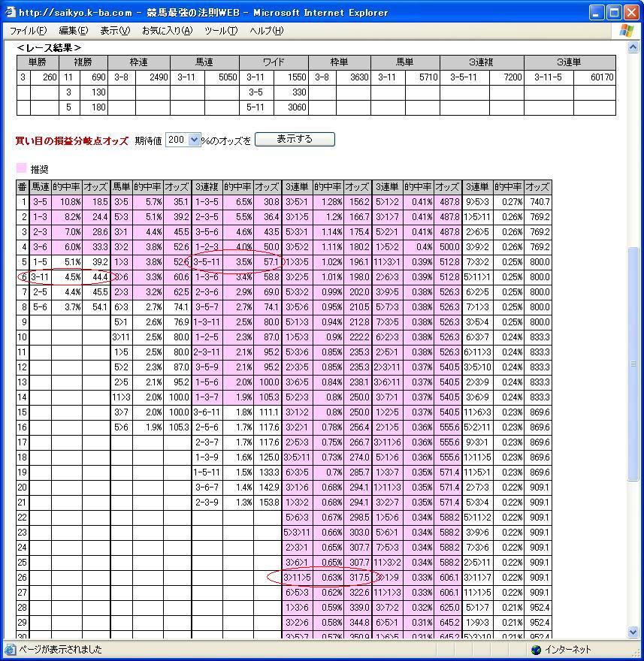Click the 153.8 odds cell
Viewport: 644px width, 661px height.
coord(268,503)
